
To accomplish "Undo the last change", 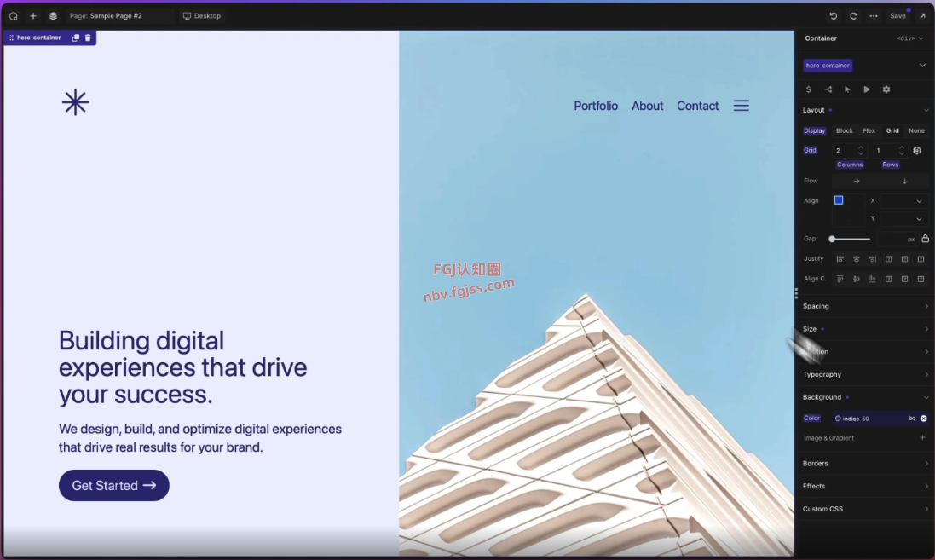I will coord(833,16).
